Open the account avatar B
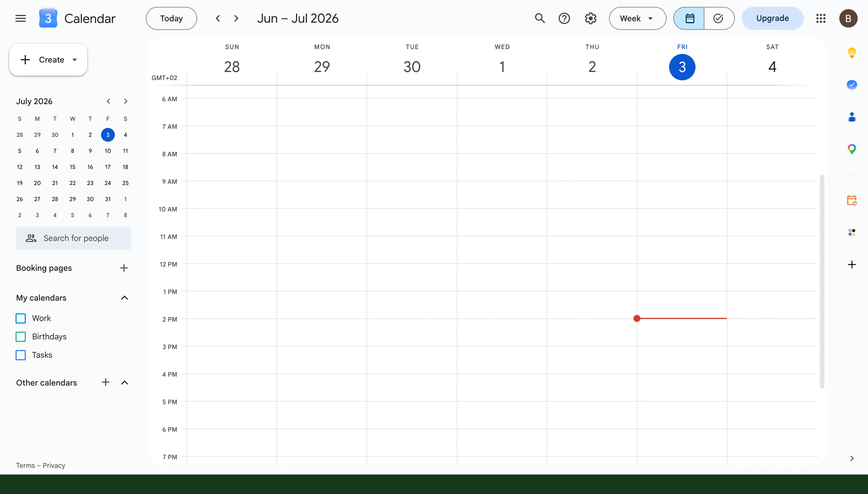Viewport: 868px width, 494px height. (848, 18)
